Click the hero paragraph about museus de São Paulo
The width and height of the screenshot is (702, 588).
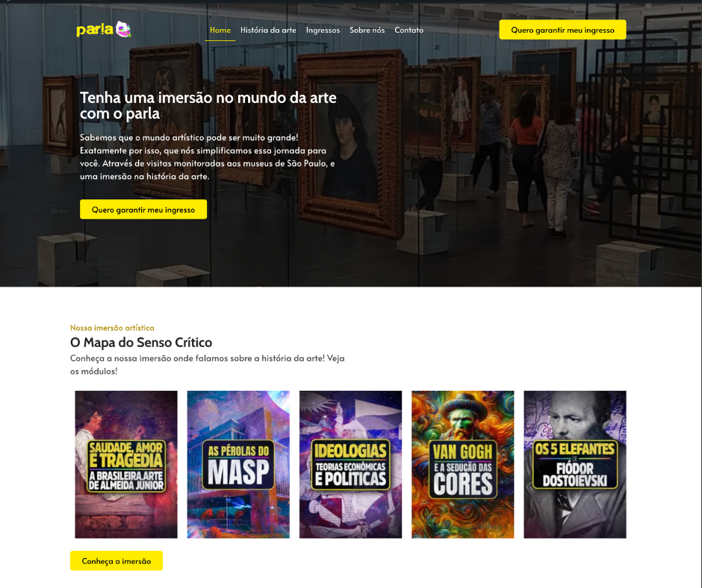(208, 157)
